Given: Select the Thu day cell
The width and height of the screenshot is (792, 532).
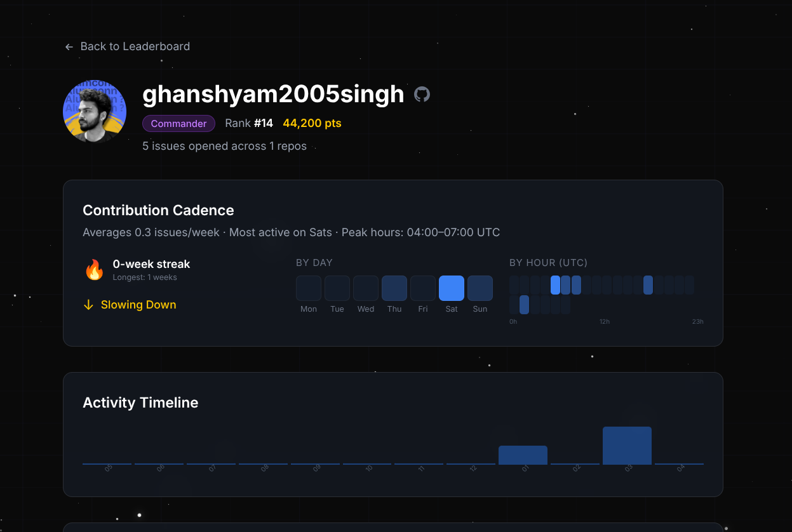Looking at the screenshot, I should point(394,288).
